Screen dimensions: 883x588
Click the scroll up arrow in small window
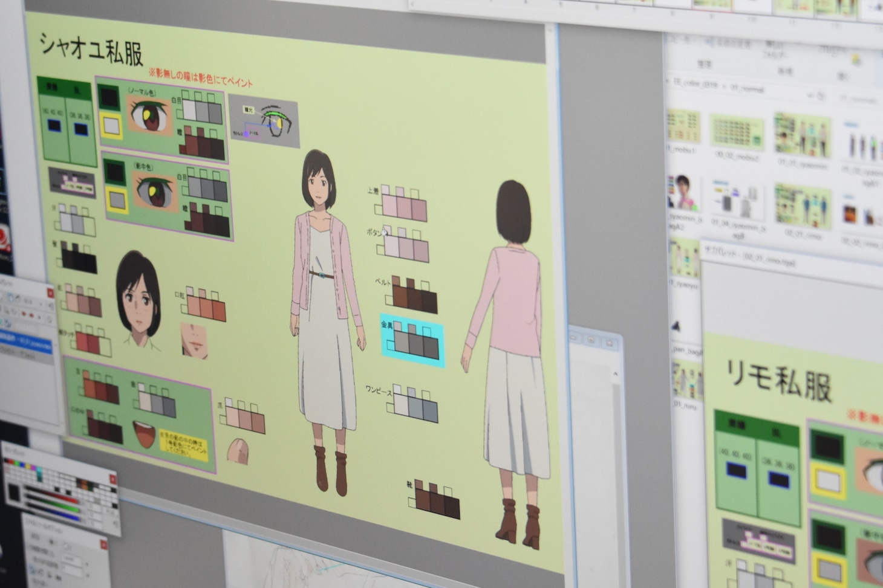coord(616,375)
